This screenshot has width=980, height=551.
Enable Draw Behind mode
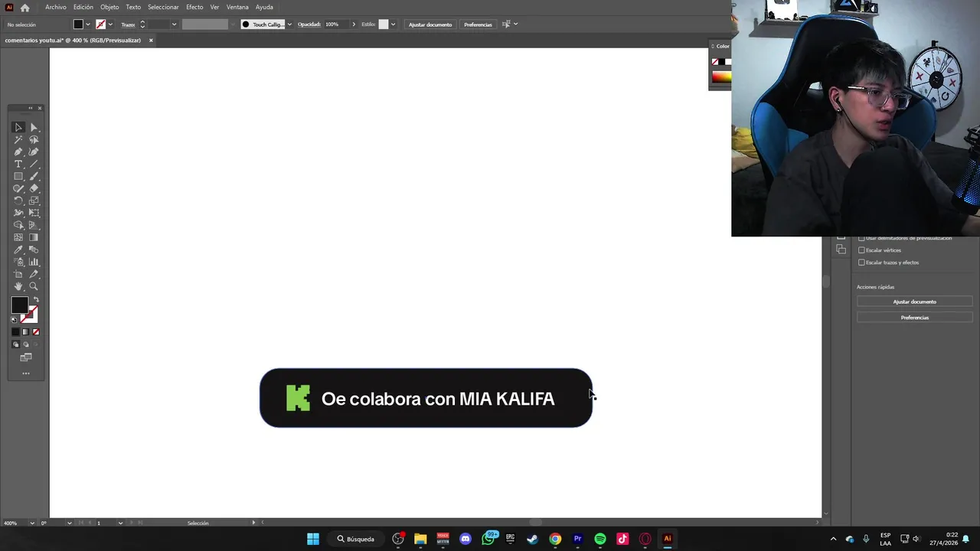pyautogui.click(x=25, y=344)
